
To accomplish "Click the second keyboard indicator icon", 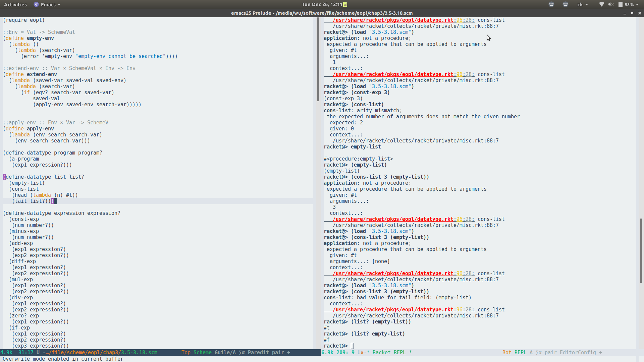I will tap(566, 4).
